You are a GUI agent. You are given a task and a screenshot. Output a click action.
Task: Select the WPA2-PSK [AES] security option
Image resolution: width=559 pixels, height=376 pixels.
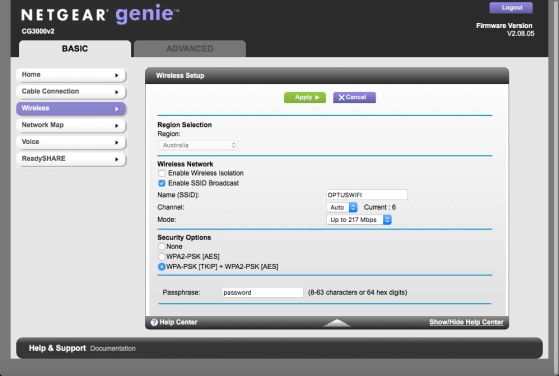pyautogui.click(x=161, y=257)
